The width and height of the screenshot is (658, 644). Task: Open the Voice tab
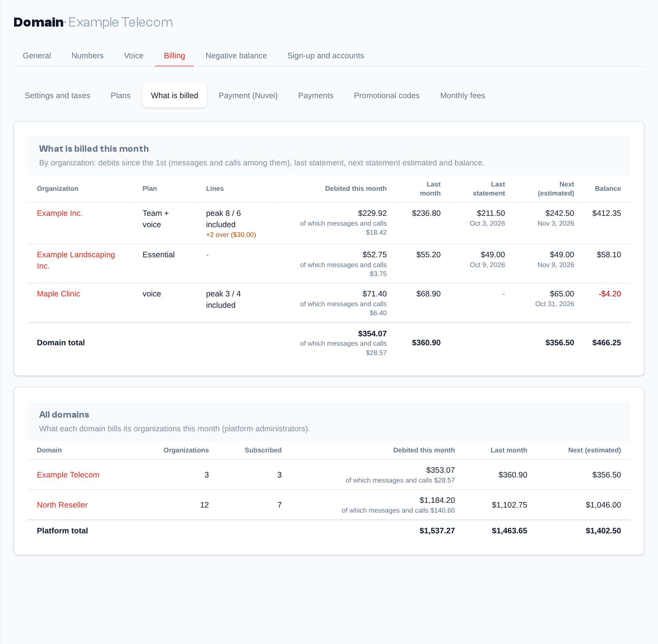pos(134,56)
